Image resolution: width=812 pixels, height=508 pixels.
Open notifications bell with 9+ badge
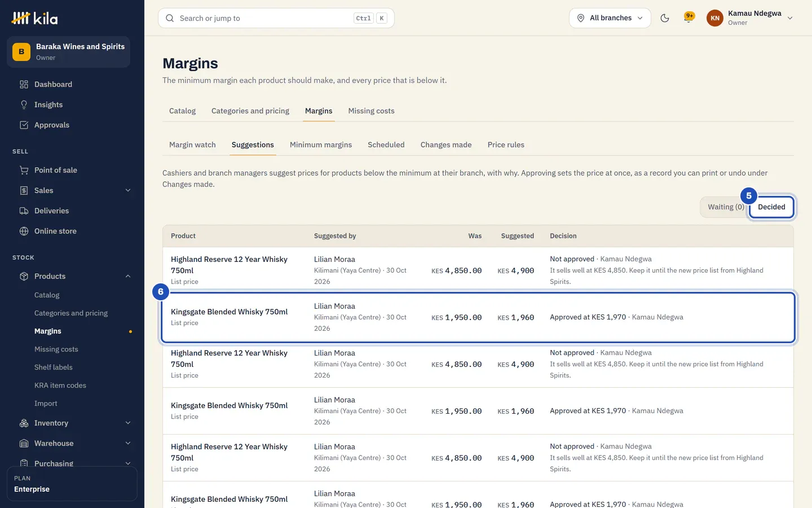point(689,18)
